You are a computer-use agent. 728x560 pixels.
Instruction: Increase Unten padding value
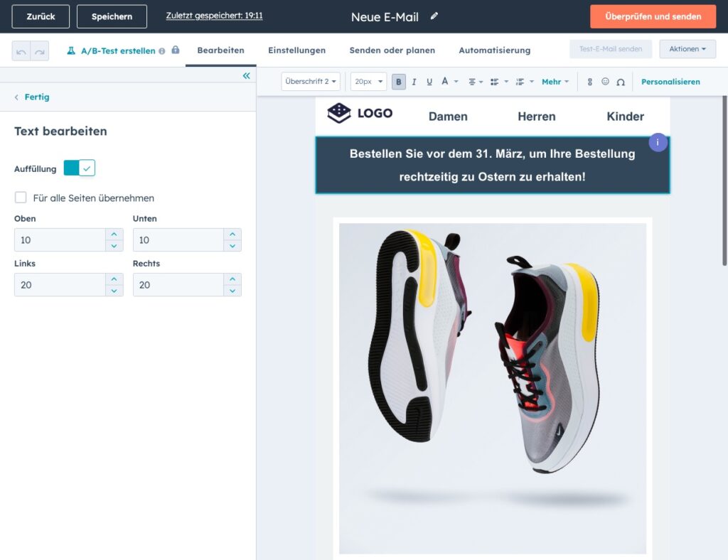pos(232,234)
